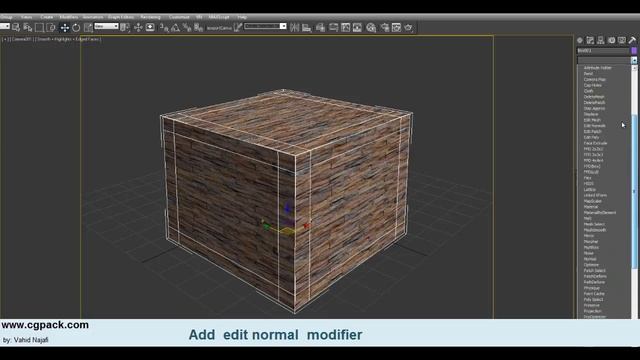Activate Select and Rotate tool

coord(76,27)
